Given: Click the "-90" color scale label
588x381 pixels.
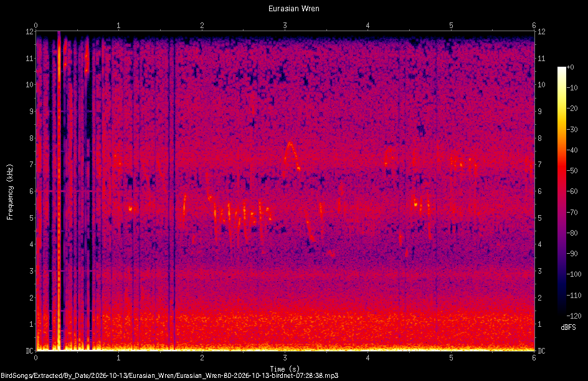Looking at the screenshot, I should (572, 254).
